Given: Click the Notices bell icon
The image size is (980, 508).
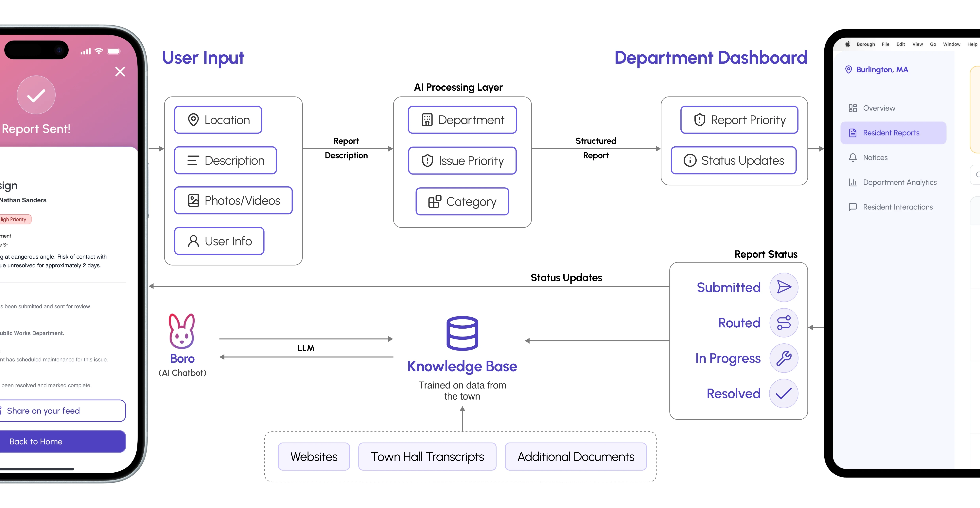Looking at the screenshot, I should (852, 157).
